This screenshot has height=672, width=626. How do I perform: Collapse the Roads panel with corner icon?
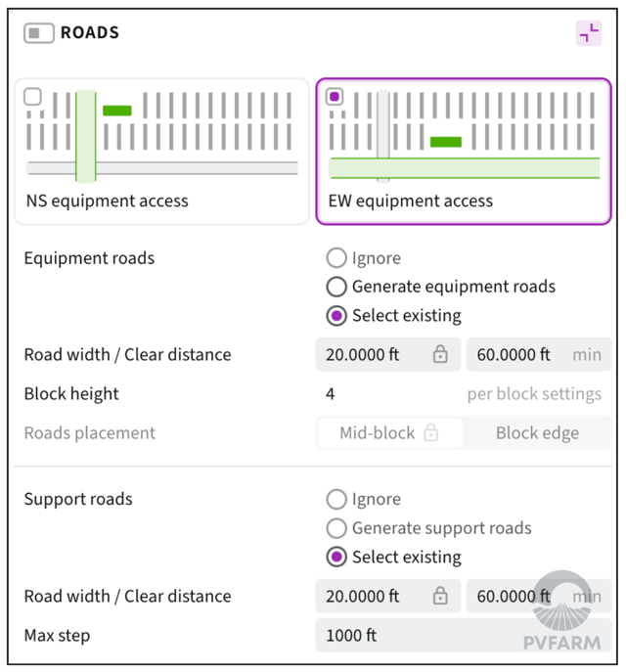(589, 33)
